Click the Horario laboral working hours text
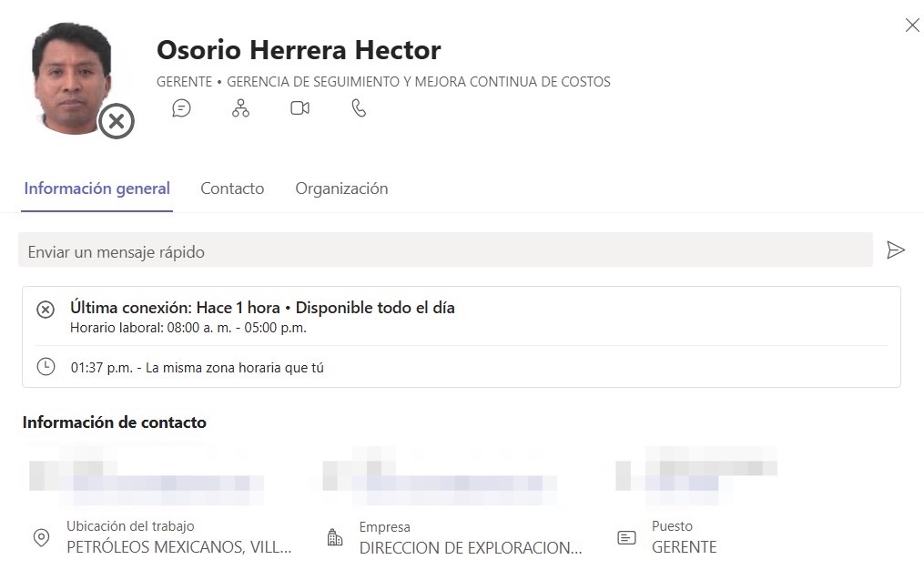Viewport: 924px width, 580px height. (188, 328)
